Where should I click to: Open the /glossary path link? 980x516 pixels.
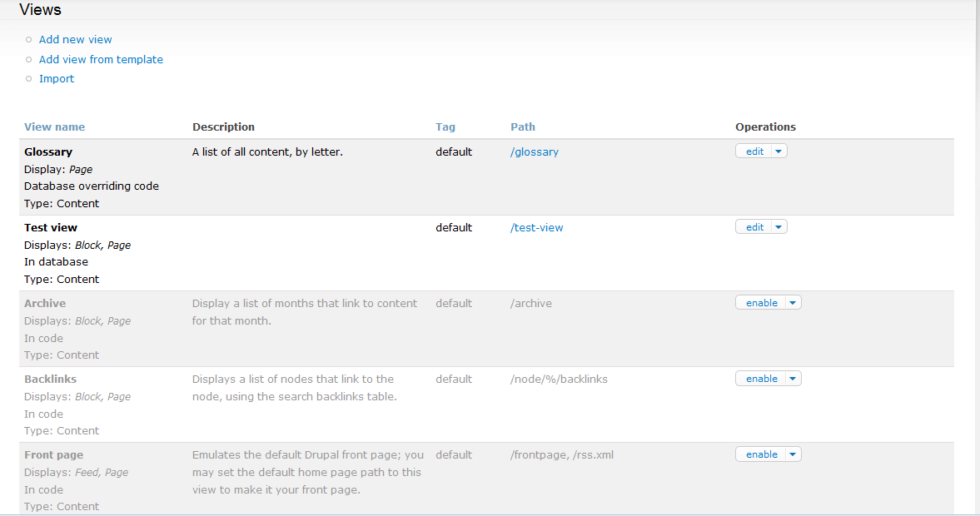tap(535, 152)
